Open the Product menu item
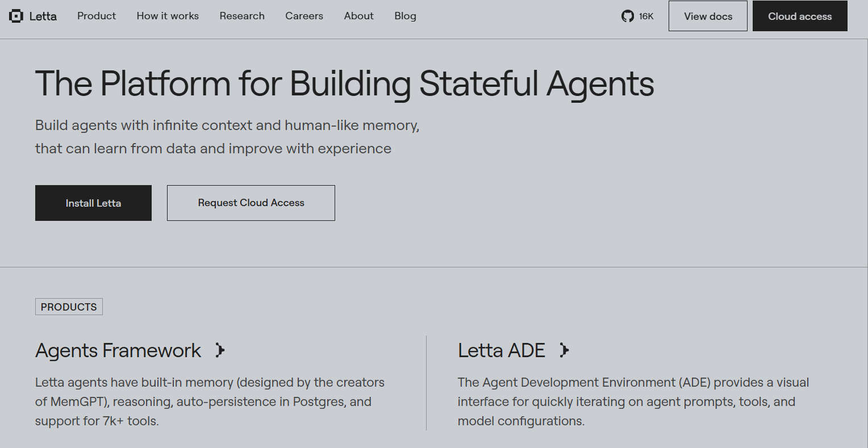The height and width of the screenshot is (448, 868). (x=97, y=16)
